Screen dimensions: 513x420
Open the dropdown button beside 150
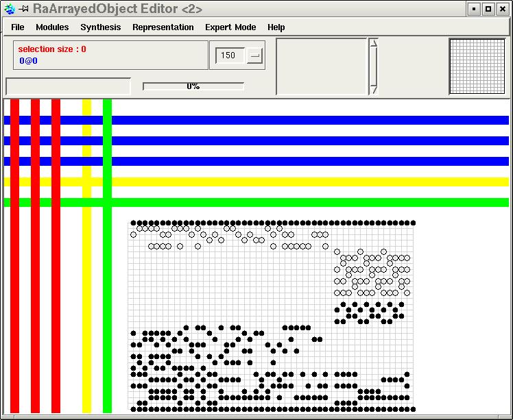click(254, 55)
